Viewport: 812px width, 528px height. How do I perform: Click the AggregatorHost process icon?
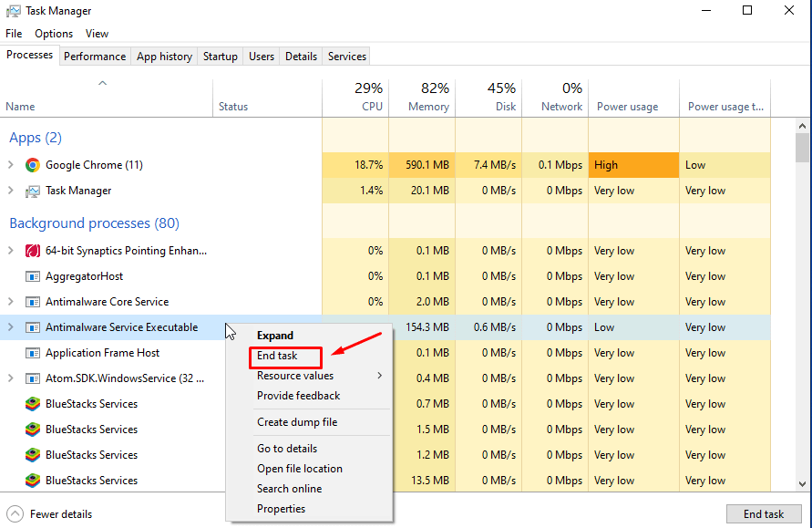(33, 276)
